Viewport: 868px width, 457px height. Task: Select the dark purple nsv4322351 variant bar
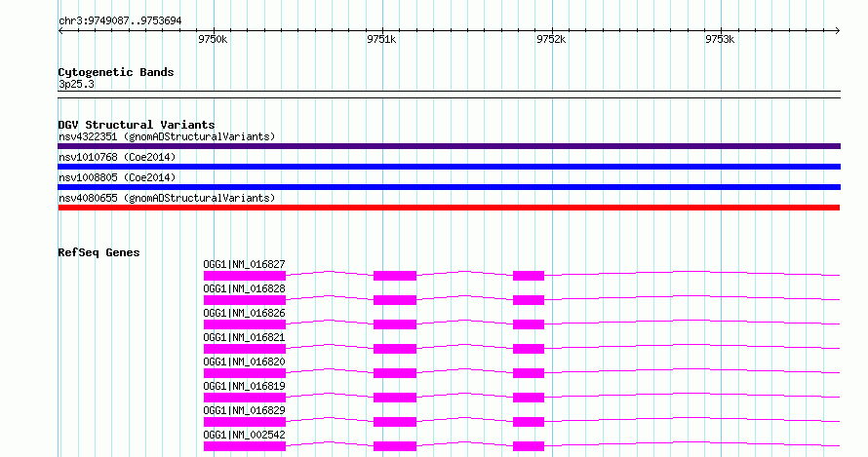click(x=449, y=146)
